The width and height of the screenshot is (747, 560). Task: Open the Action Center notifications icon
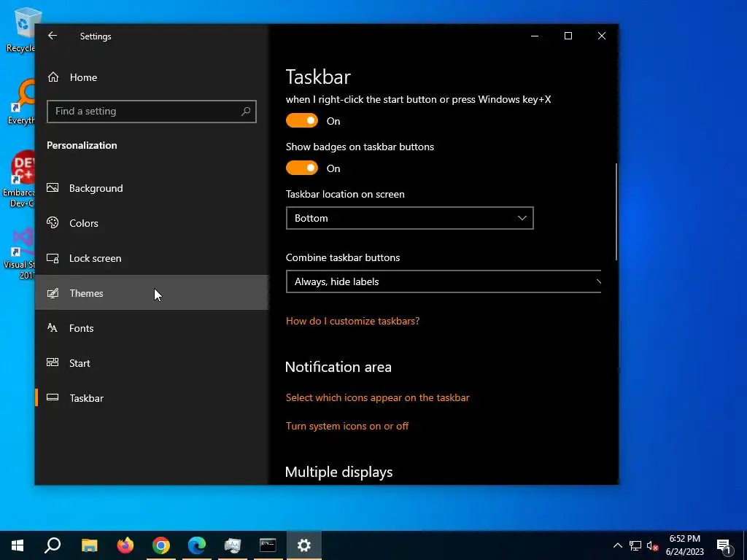tap(724, 545)
